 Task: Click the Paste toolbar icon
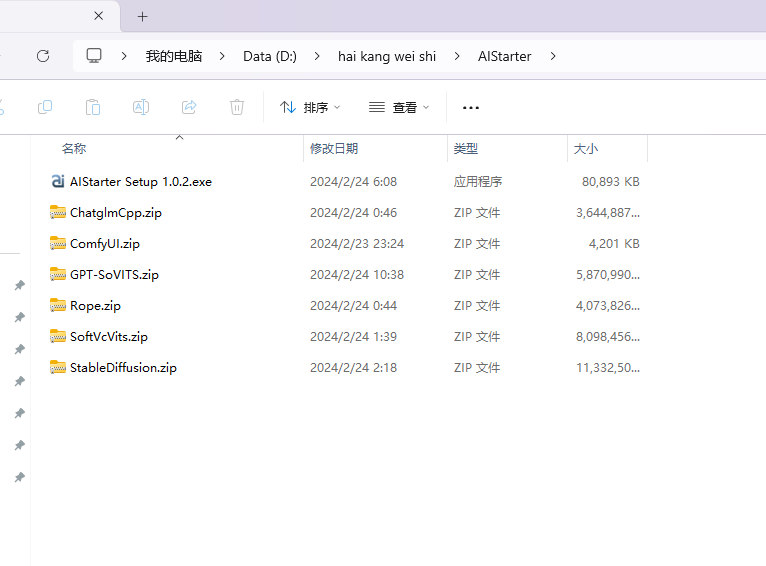pyautogui.click(x=93, y=107)
